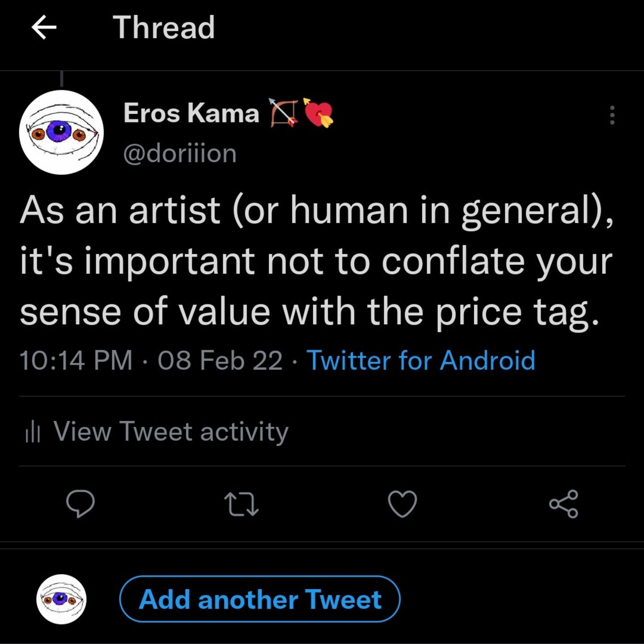644x644 pixels.
Task: Like the tweet with the heart icon
Action: [402, 504]
